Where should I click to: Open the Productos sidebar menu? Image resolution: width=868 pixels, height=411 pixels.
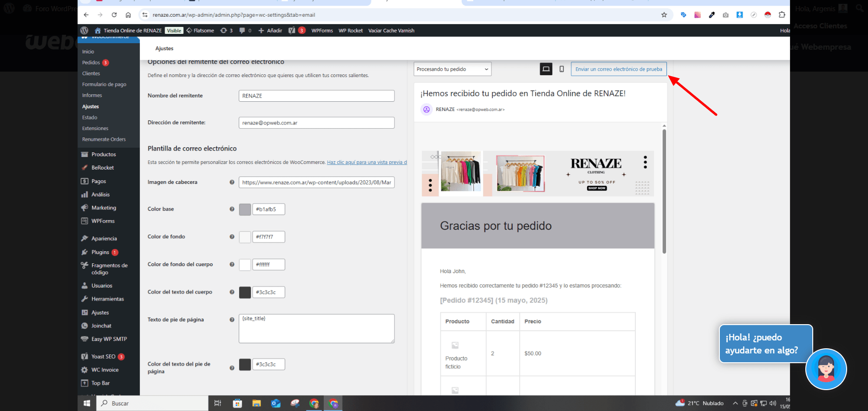(x=104, y=155)
